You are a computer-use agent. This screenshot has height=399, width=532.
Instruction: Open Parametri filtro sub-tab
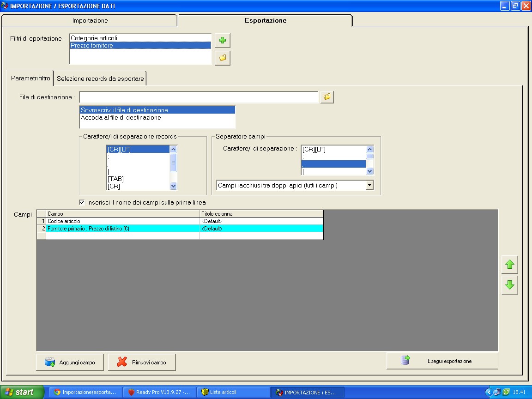click(30, 79)
